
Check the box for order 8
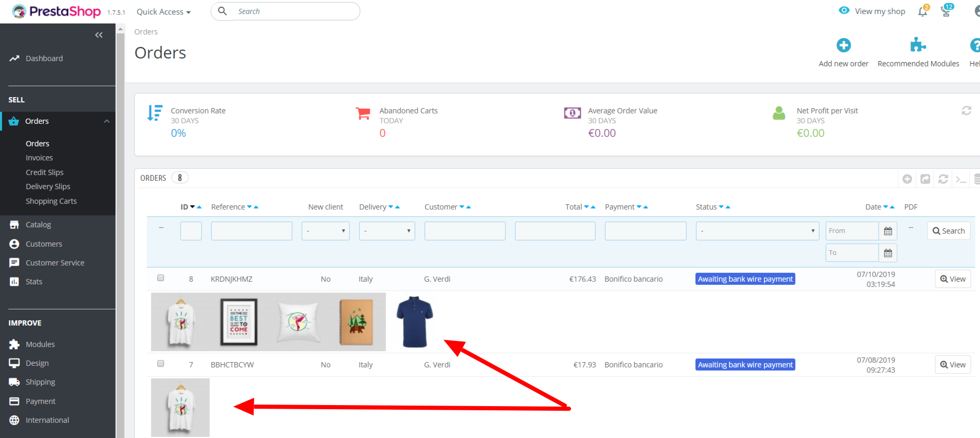[x=161, y=278]
